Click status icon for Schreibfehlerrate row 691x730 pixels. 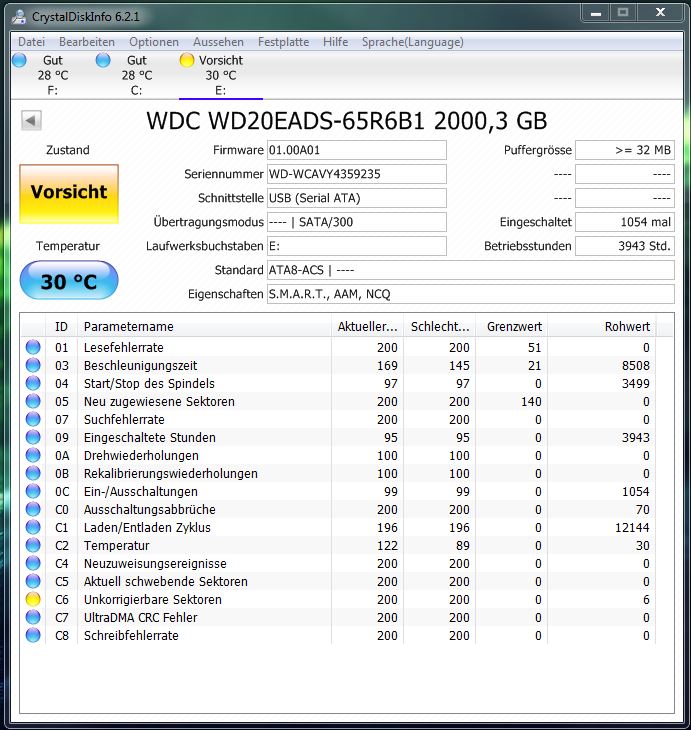pyautogui.click(x=33, y=635)
